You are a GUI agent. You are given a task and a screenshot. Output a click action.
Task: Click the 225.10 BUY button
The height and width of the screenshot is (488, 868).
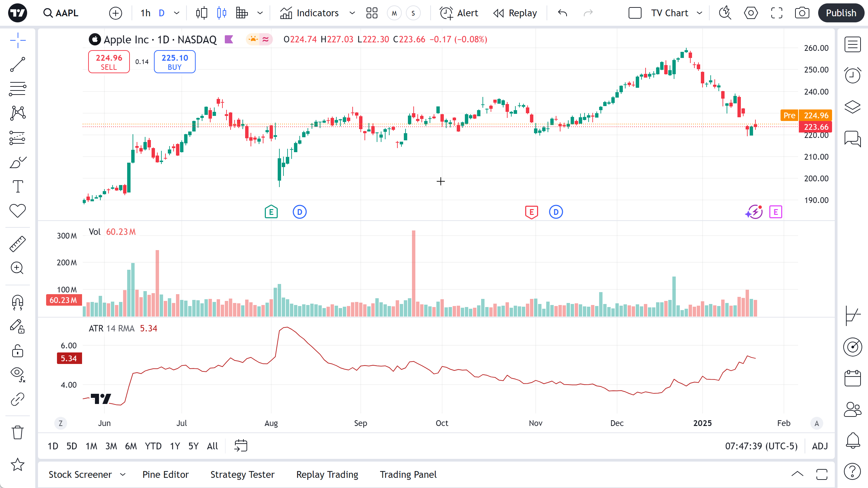coord(175,62)
